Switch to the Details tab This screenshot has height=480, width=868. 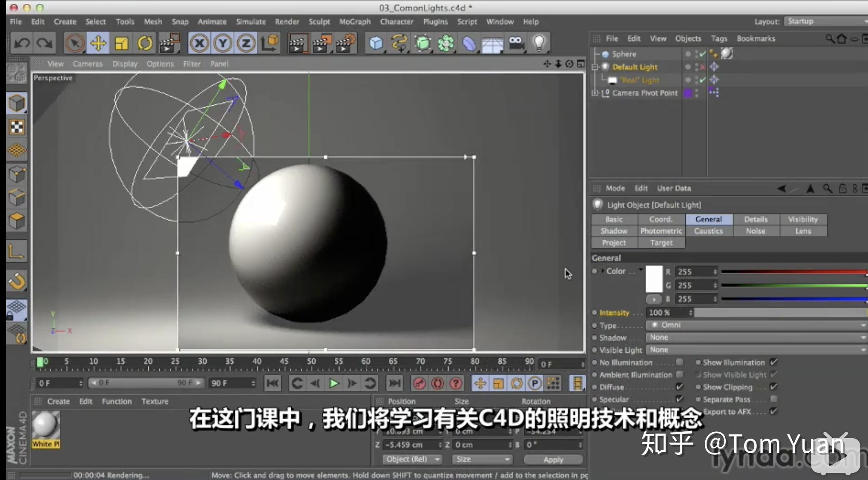click(x=756, y=219)
